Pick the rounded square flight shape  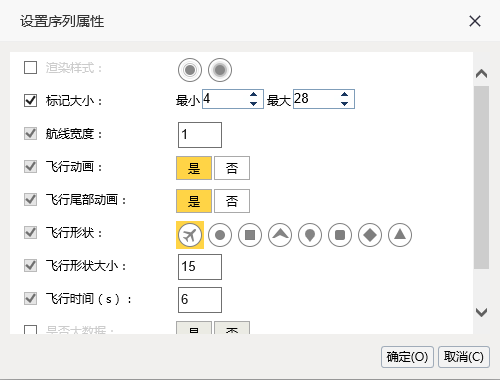[340, 235]
